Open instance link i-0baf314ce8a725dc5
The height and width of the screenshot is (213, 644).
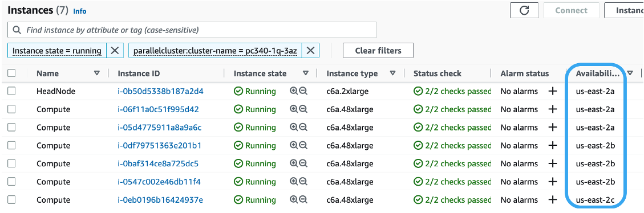(x=158, y=163)
